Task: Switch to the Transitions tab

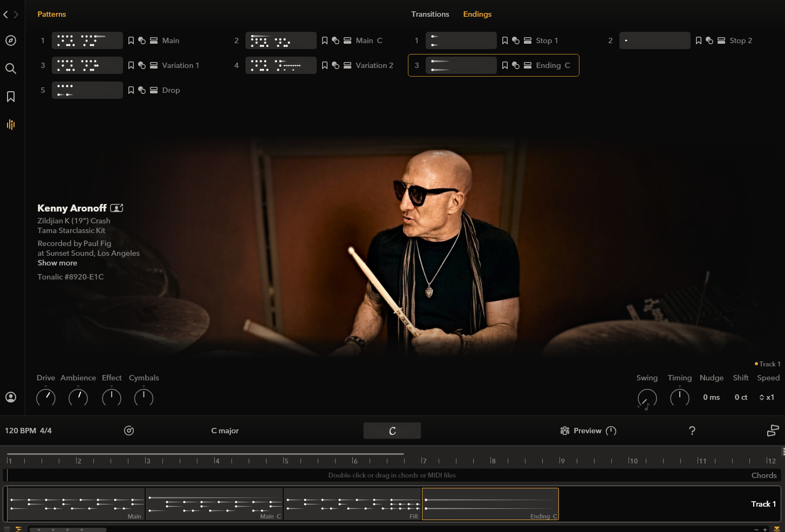Action: coord(430,14)
